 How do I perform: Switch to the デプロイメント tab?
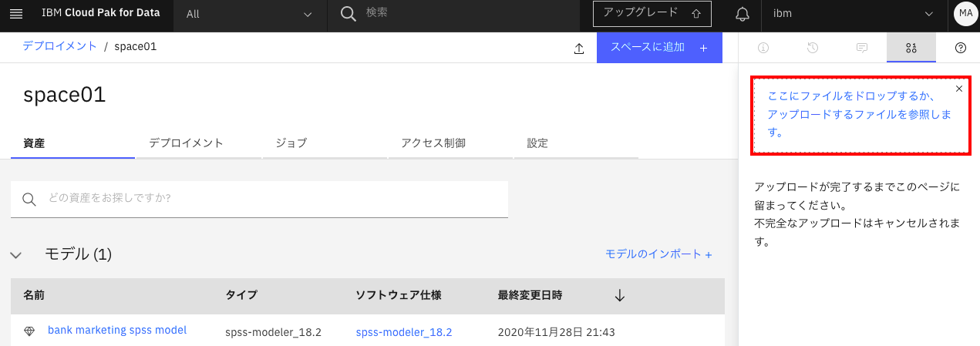(x=198, y=143)
